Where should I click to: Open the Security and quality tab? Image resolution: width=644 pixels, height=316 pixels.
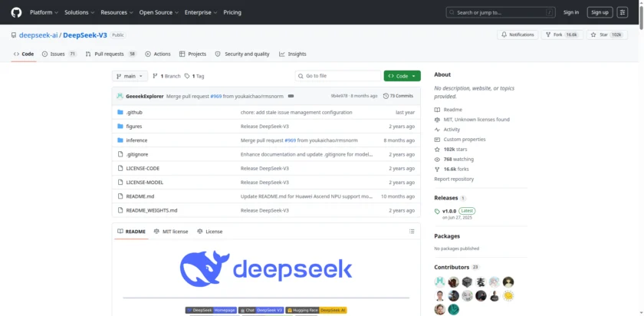pyautogui.click(x=242, y=54)
